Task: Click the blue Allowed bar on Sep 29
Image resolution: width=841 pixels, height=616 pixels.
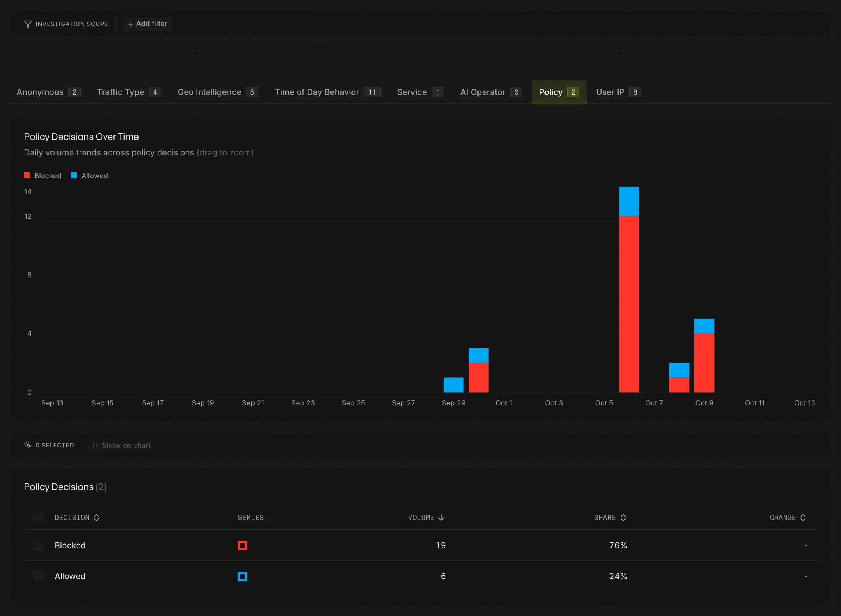Action: 453,385
